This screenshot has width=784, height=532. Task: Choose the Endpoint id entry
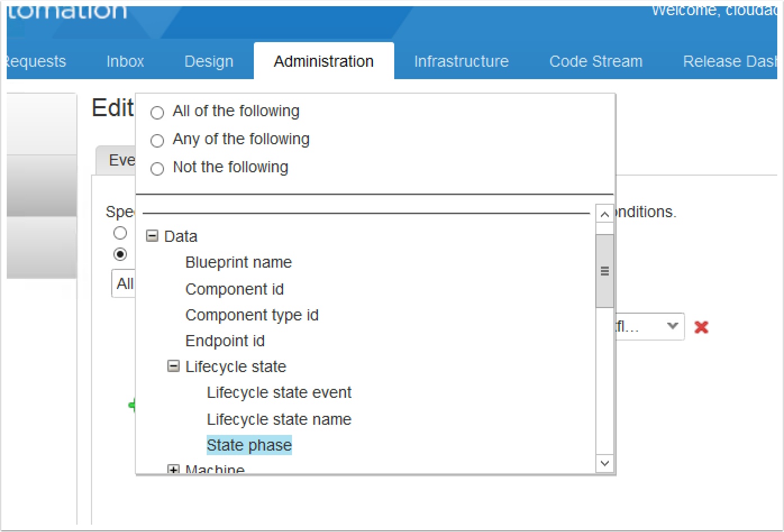pos(225,341)
